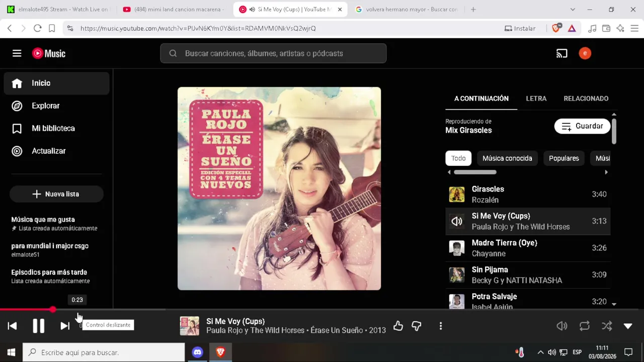
Task: Toggle repeat mode in the player bar
Action: point(584,326)
